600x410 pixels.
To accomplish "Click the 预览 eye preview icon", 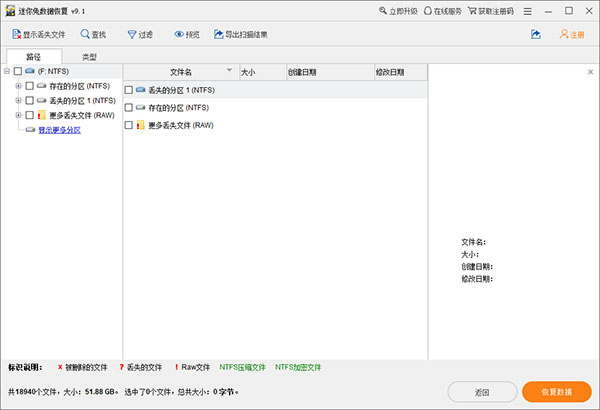I will click(x=180, y=34).
